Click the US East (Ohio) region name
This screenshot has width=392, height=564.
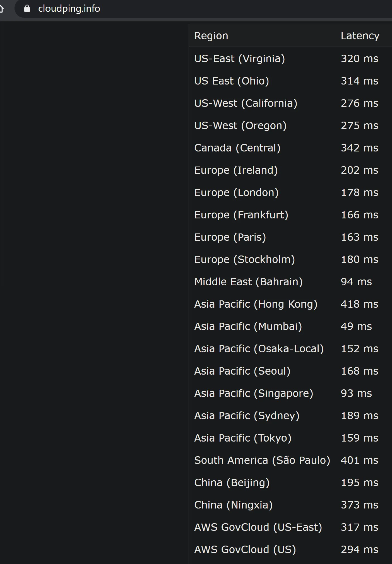232,81
